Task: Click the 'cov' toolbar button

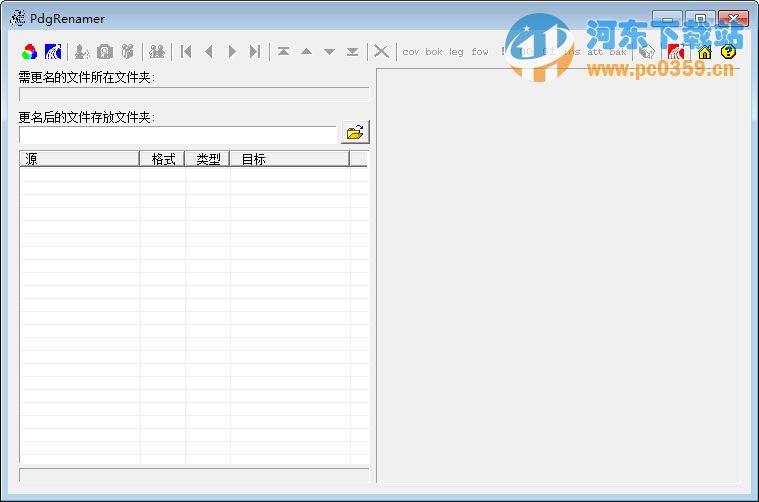Action: [410, 51]
